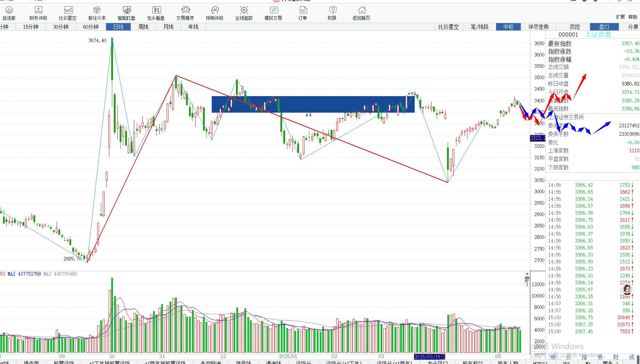Select the 60分钟 timeframe tab
This screenshot has height=364, width=640.
click(x=91, y=27)
